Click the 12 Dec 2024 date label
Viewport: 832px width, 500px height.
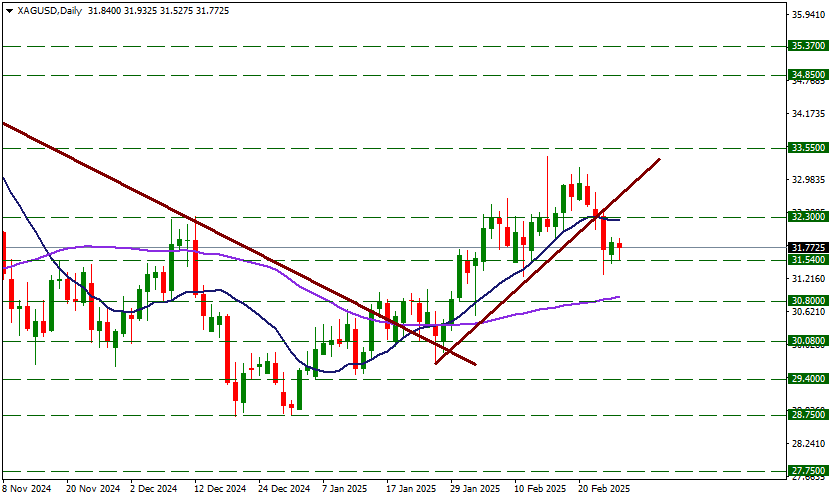tap(220, 488)
